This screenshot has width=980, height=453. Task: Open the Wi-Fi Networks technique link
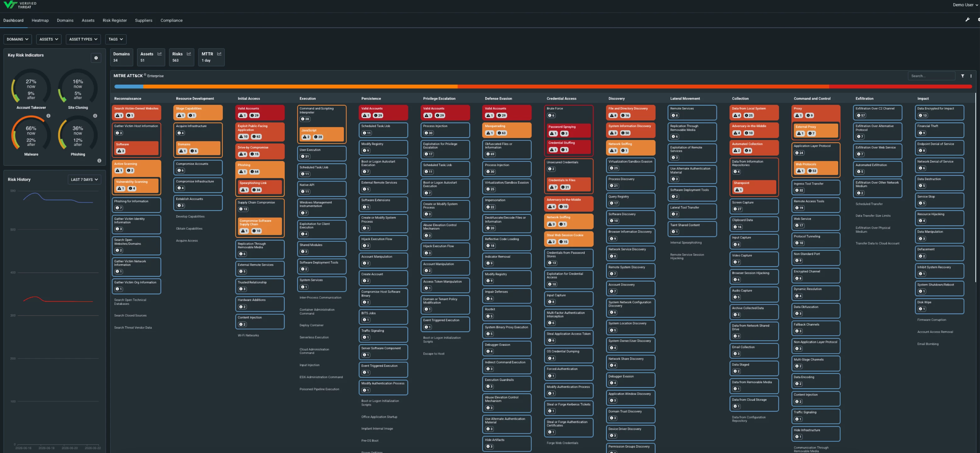pos(248,335)
